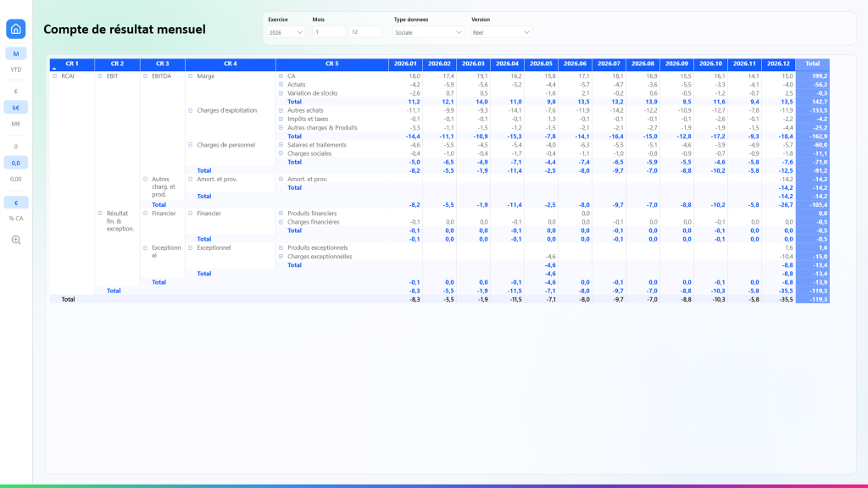Image resolution: width=868 pixels, height=488 pixels.
Task: Choose zero decimals format 0
Action: (16, 147)
